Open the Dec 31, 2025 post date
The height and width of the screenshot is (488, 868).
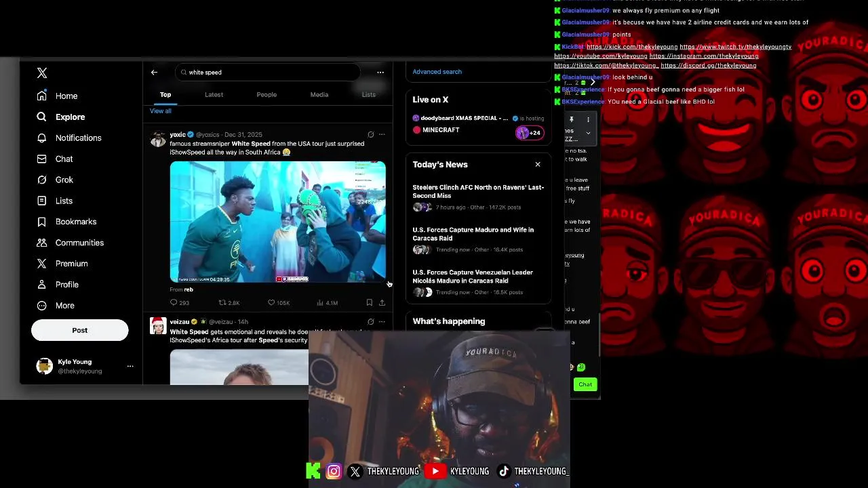243,134
